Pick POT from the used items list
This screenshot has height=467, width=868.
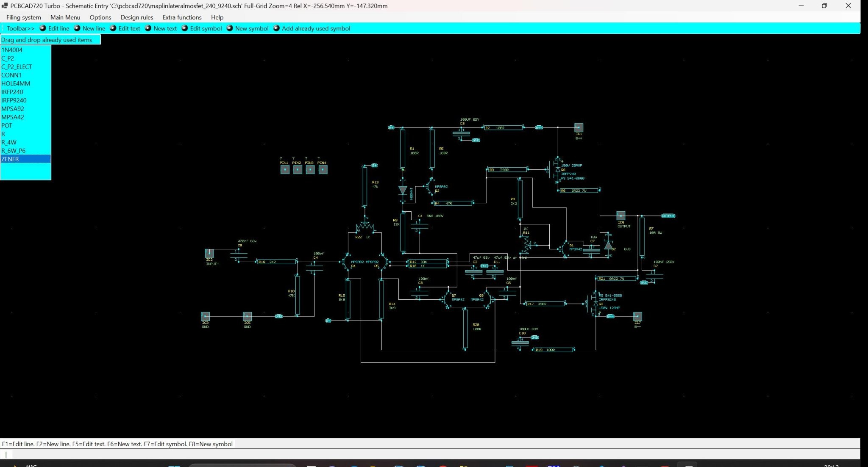25,126
